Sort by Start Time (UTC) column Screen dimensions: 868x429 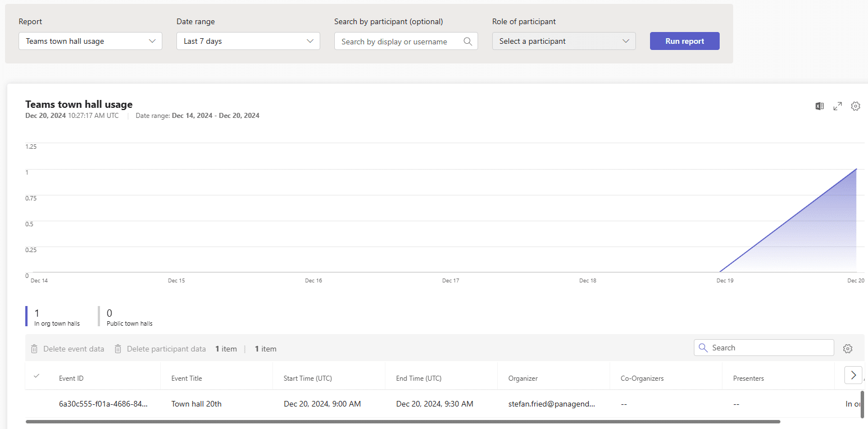click(307, 378)
